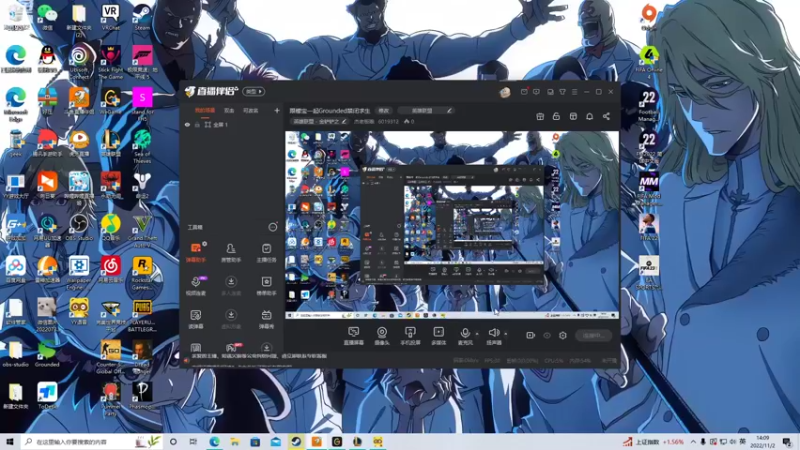
Task: Toggle the preview eye icon beside the settings gear
Action: click(x=547, y=335)
